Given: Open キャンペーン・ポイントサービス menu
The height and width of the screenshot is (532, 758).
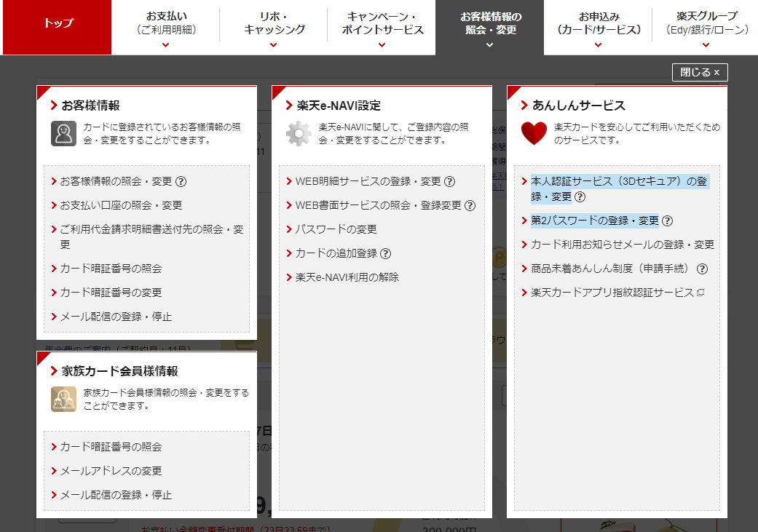Looking at the screenshot, I should click(x=382, y=27).
